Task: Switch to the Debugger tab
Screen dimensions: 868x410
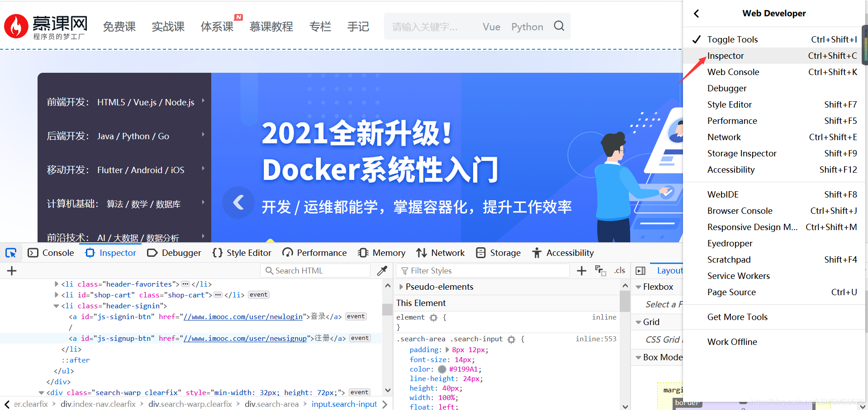Action: (x=174, y=253)
